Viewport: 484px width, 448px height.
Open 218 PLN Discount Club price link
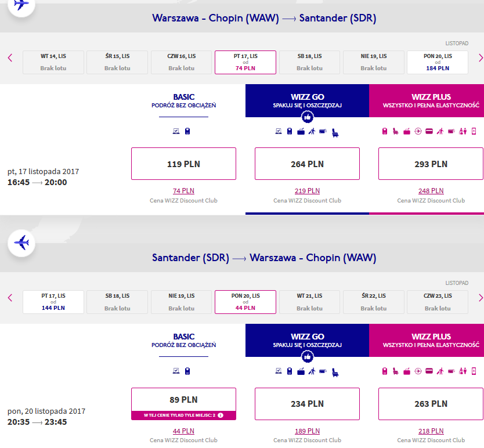431,431
